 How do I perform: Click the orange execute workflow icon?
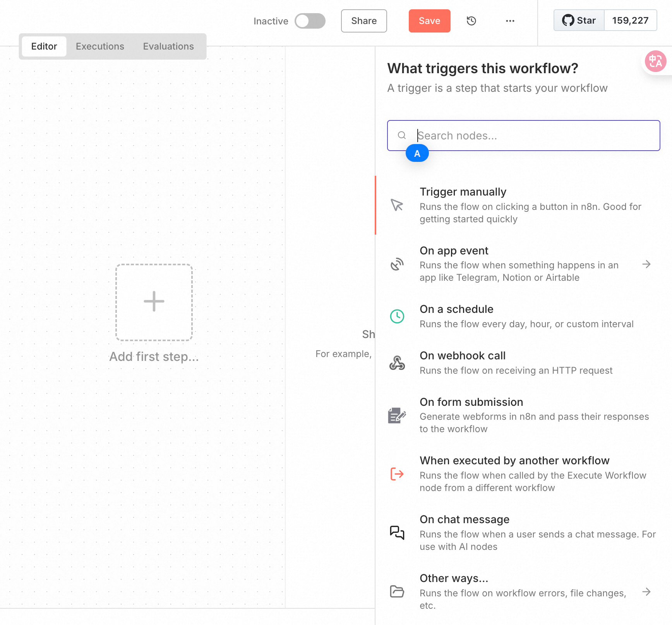point(397,474)
